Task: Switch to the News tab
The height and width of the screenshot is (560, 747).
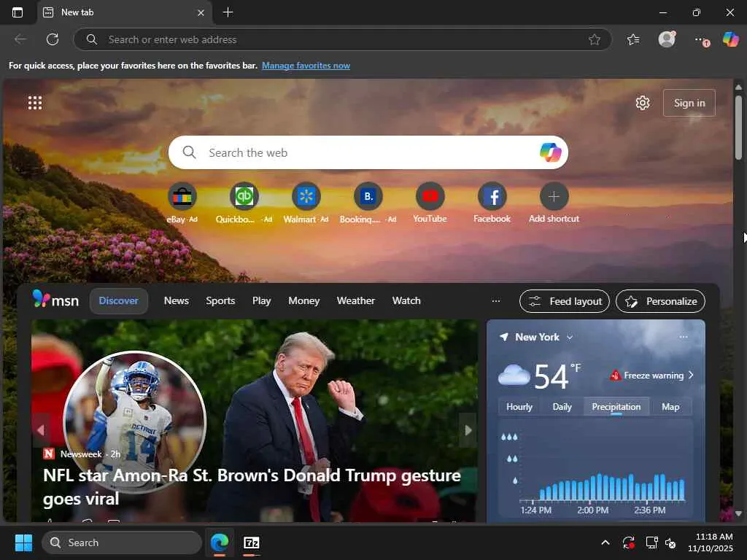Action: coord(177,301)
